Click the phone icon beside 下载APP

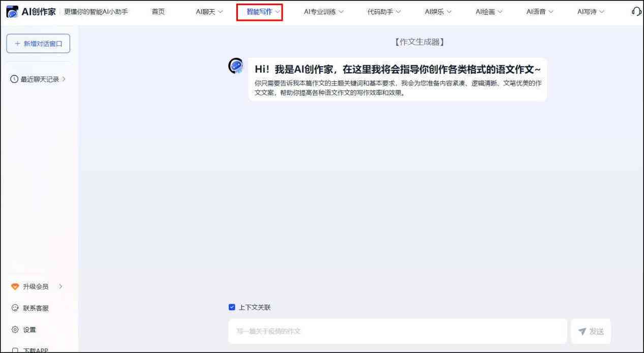(x=15, y=350)
